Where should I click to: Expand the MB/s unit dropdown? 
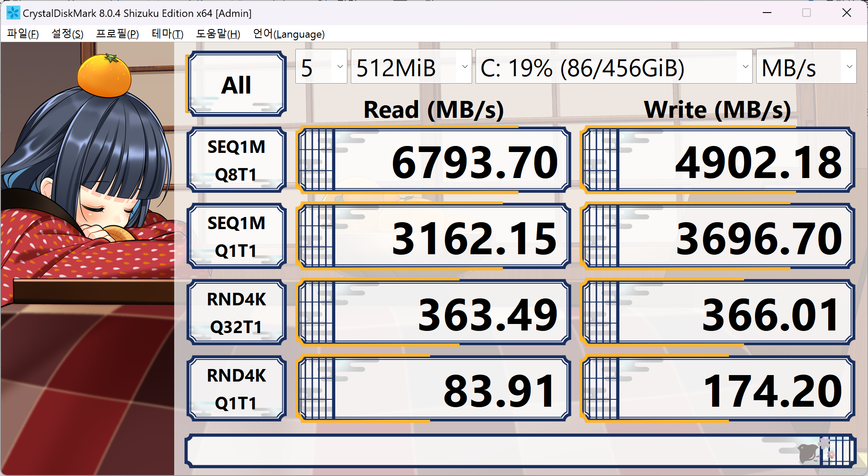coord(806,67)
